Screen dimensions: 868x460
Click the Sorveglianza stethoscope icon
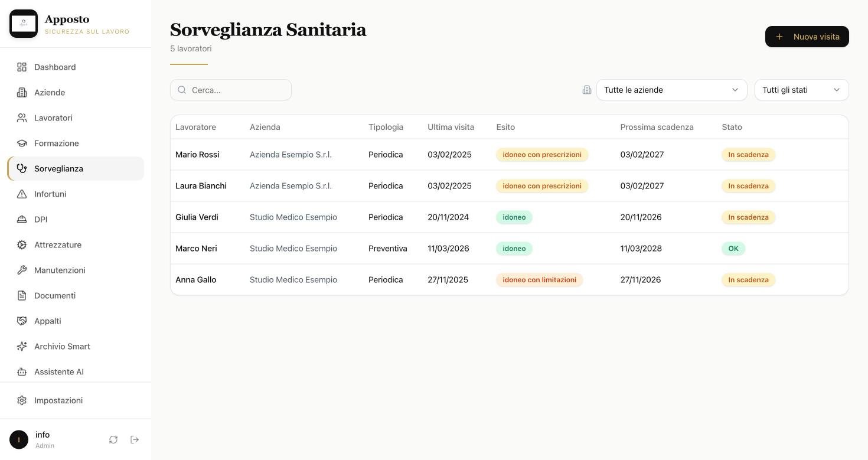22,169
